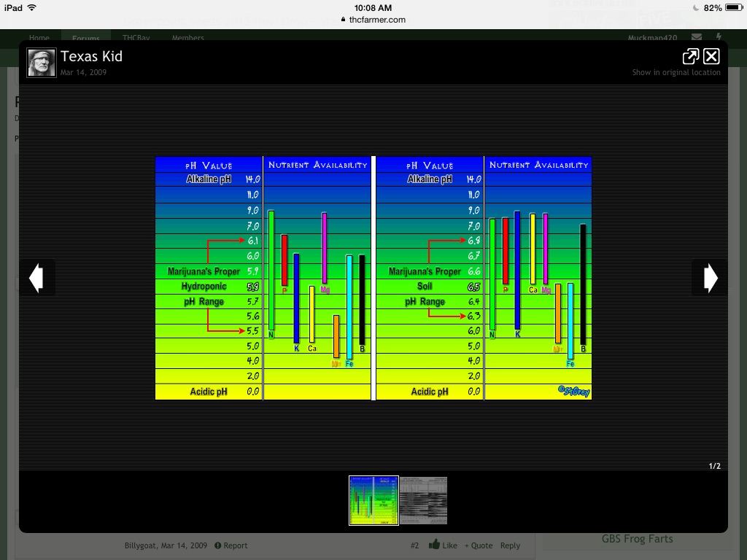
Task: Click Report link under post
Action: click(231, 545)
